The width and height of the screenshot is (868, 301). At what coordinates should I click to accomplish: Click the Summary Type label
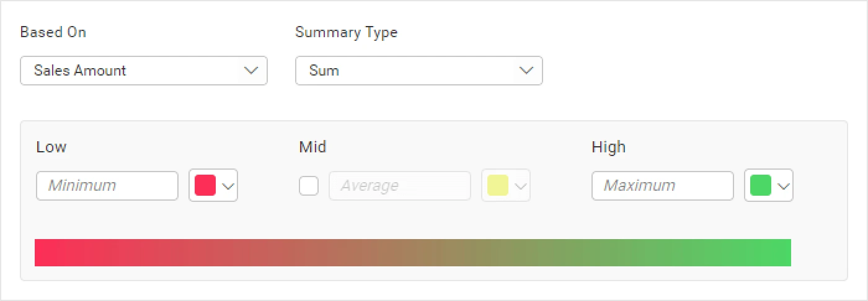coord(347,33)
